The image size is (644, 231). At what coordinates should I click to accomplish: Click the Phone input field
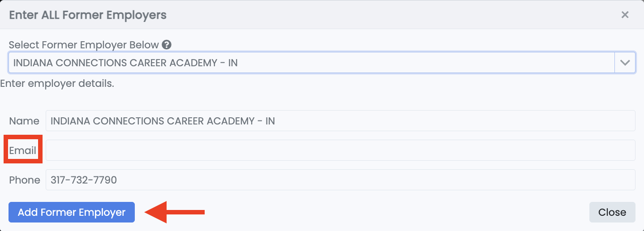340,180
